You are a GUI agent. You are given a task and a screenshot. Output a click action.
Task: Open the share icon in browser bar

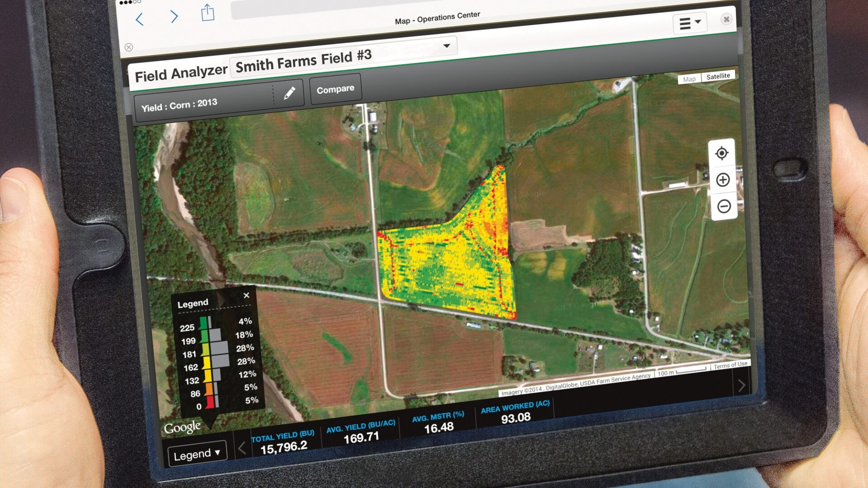coord(208,12)
